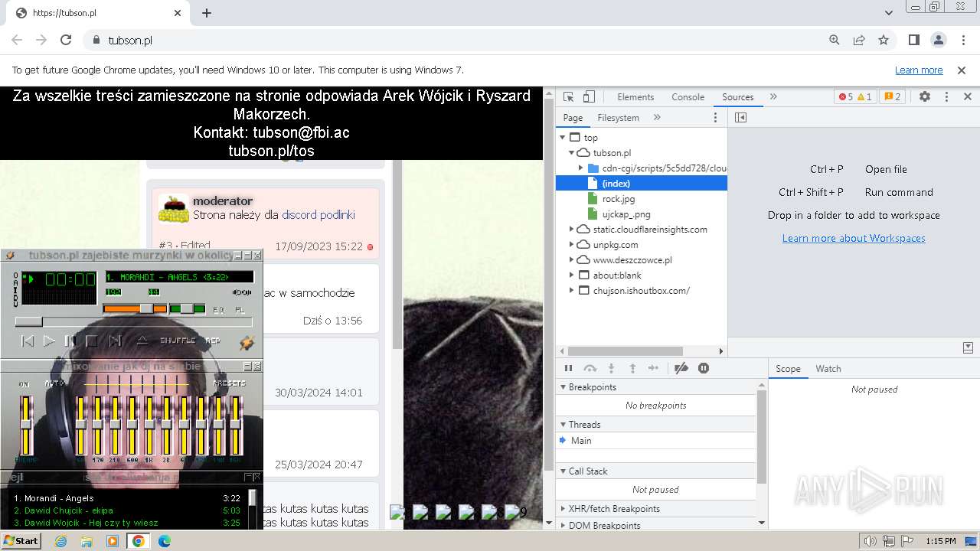Show more navigator tabs chevron after Filesystem
Image resolution: width=980 pixels, height=551 pixels.
pos(657,118)
